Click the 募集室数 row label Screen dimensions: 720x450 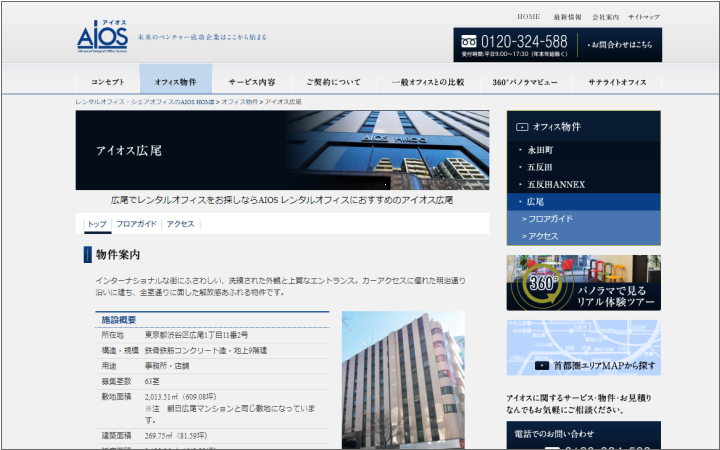click(116, 382)
